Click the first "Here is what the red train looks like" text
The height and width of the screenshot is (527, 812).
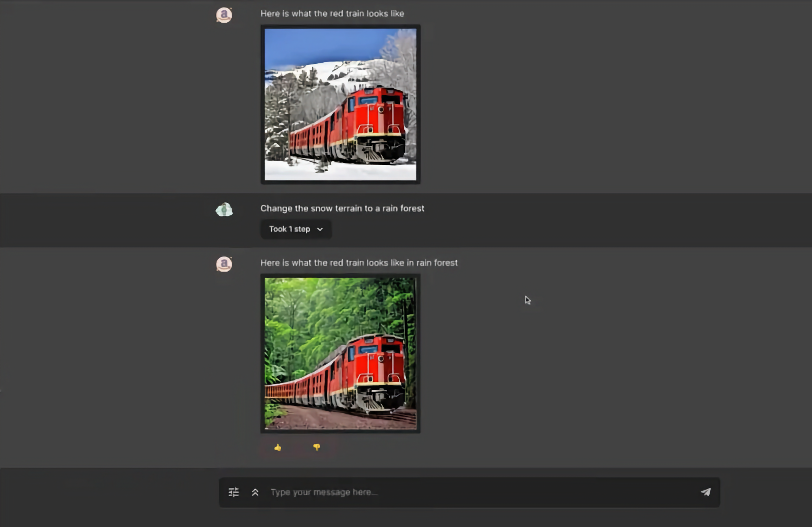click(332, 14)
